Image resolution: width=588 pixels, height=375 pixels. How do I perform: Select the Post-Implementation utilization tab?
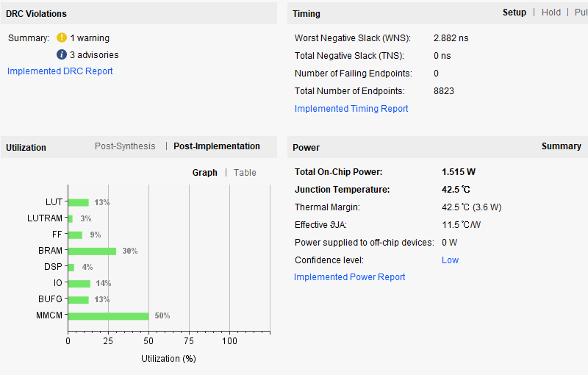click(x=217, y=146)
